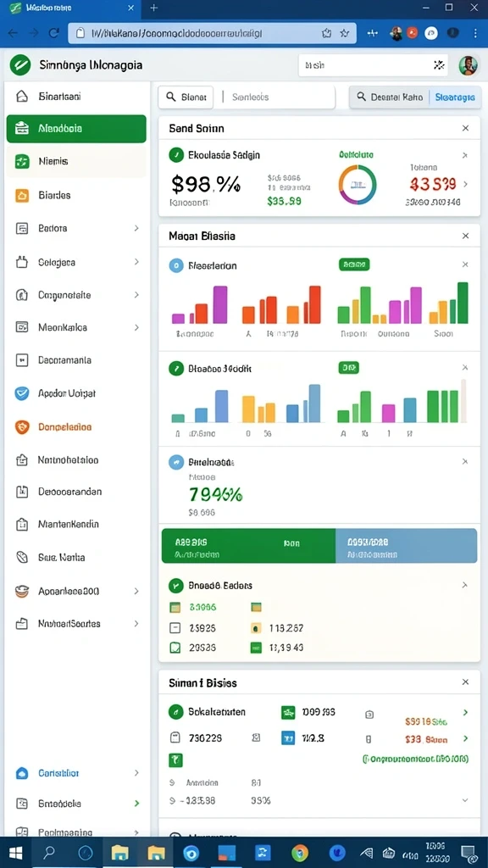Toggle the green checkbox beside 29538
This screenshot has height=868, width=488.
click(175, 647)
